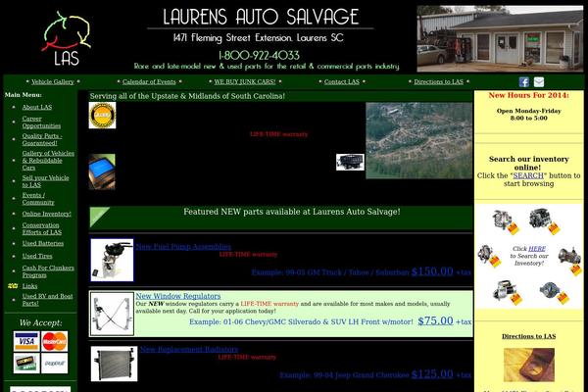This screenshot has height=392, width=588.
Task: Click the $125.00 radiator price
Action: tap(432, 373)
